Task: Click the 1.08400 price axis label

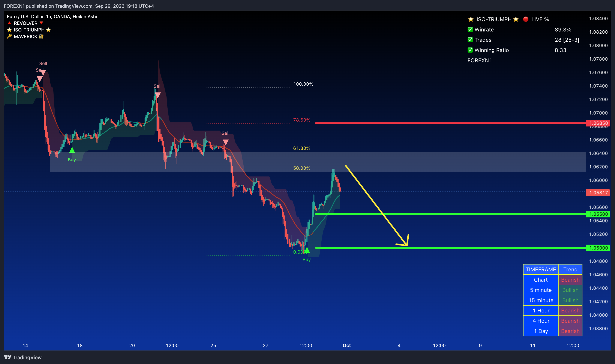Action: pyautogui.click(x=598, y=18)
